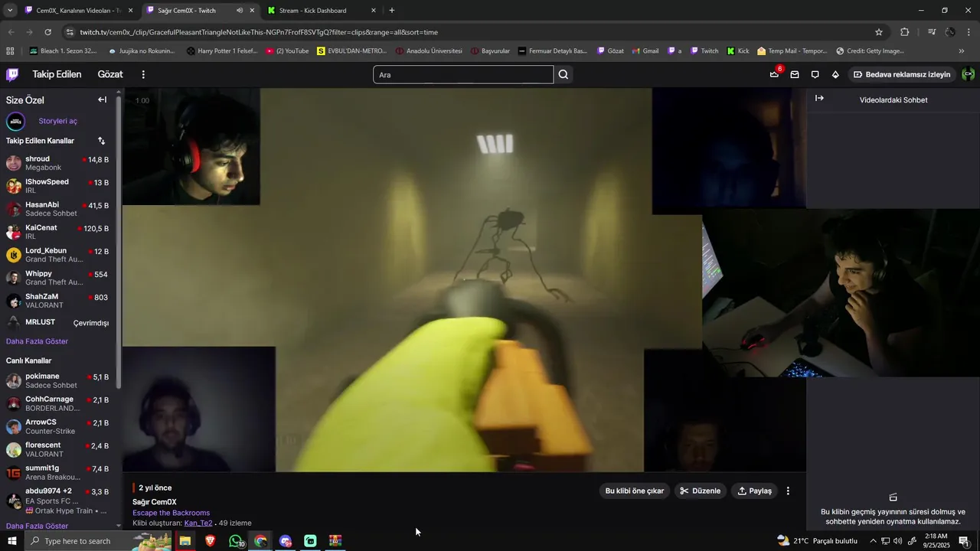This screenshot has height=551, width=980.
Task: Open File Explorer from the taskbar
Action: 185,541
